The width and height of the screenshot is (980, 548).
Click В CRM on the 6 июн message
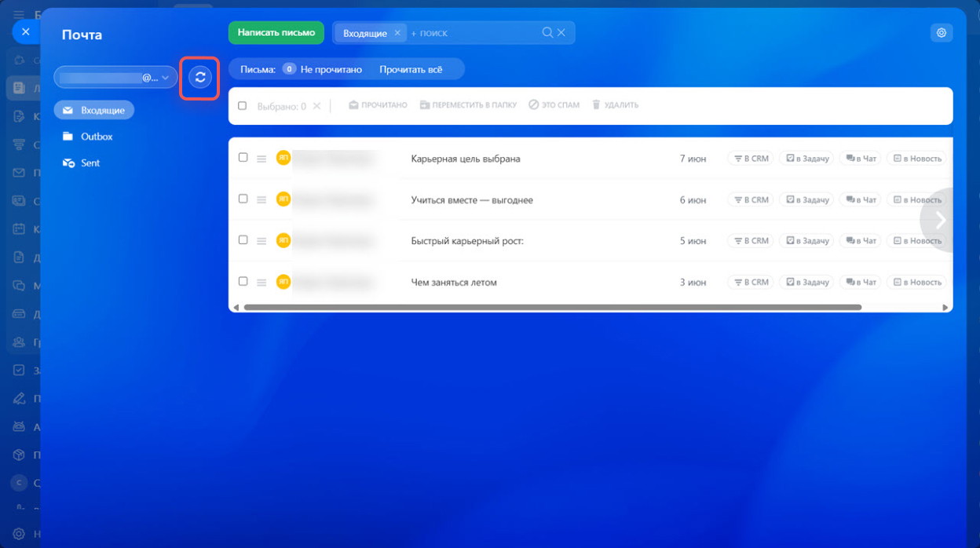coord(751,200)
